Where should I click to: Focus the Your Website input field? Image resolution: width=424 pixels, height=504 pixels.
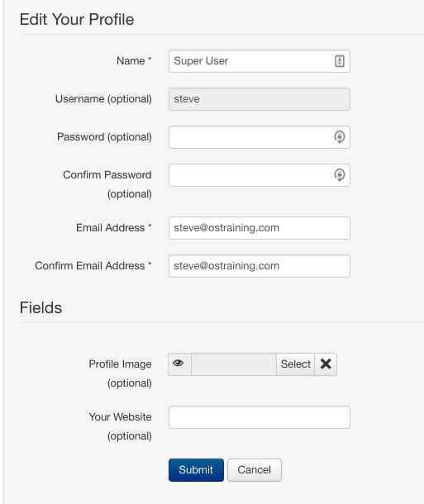(259, 417)
